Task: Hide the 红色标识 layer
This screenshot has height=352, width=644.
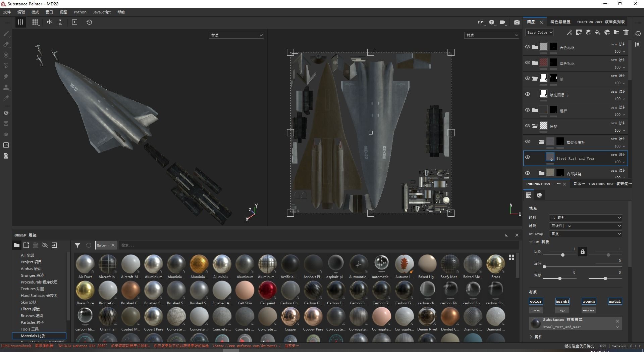Action: (528, 63)
